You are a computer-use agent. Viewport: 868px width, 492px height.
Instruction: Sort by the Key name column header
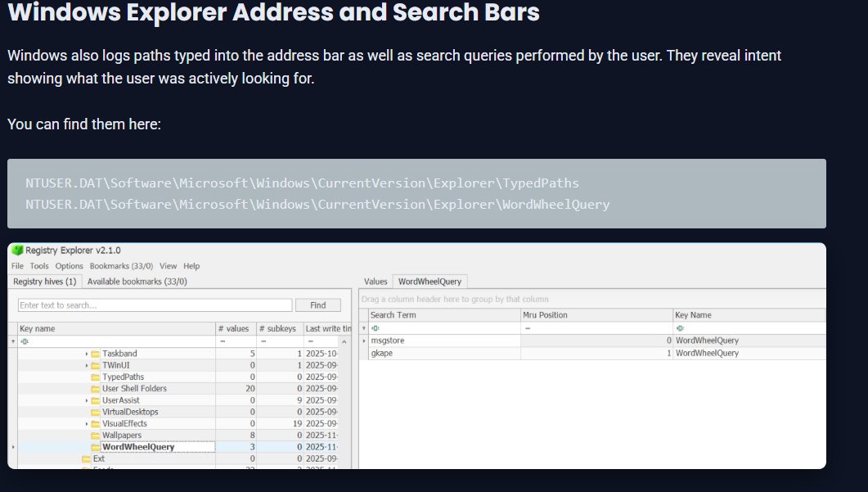[x=116, y=328]
